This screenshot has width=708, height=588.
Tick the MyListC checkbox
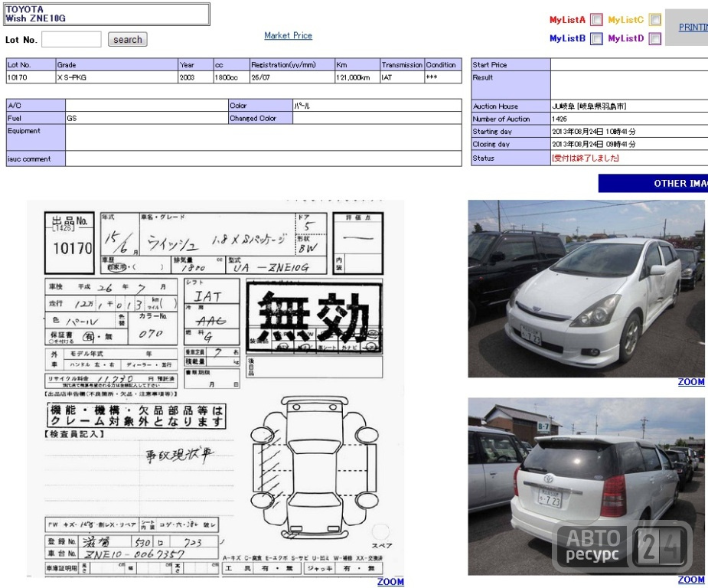click(655, 19)
